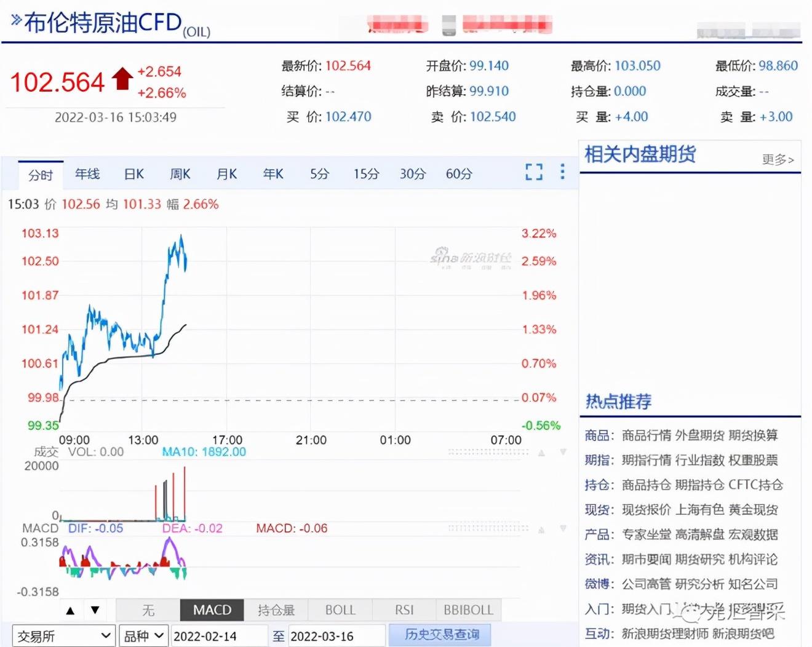Open the 交易所 exchange dropdown
This screenshot has width=812, height=647.
pyautogui.click(x=63, y=636)
